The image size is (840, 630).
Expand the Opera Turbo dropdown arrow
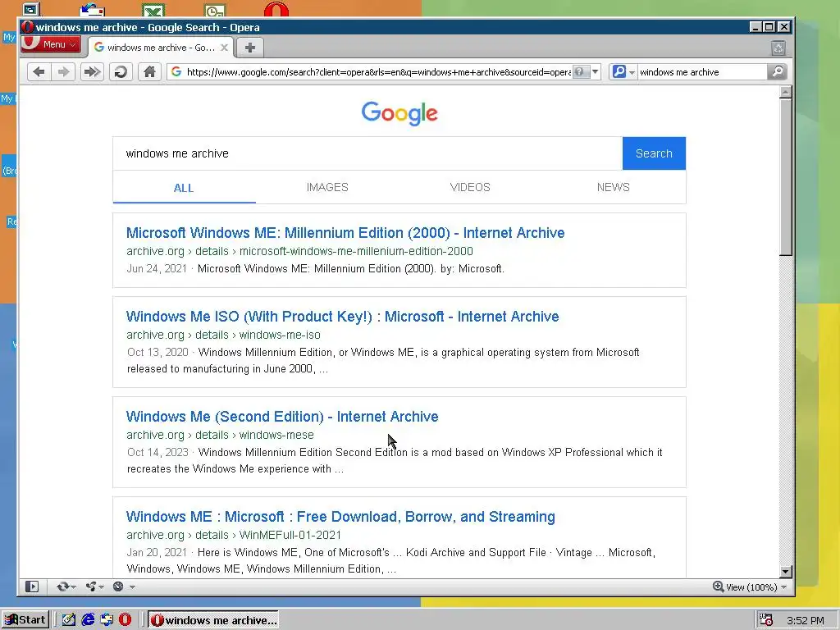coord(132,587)
